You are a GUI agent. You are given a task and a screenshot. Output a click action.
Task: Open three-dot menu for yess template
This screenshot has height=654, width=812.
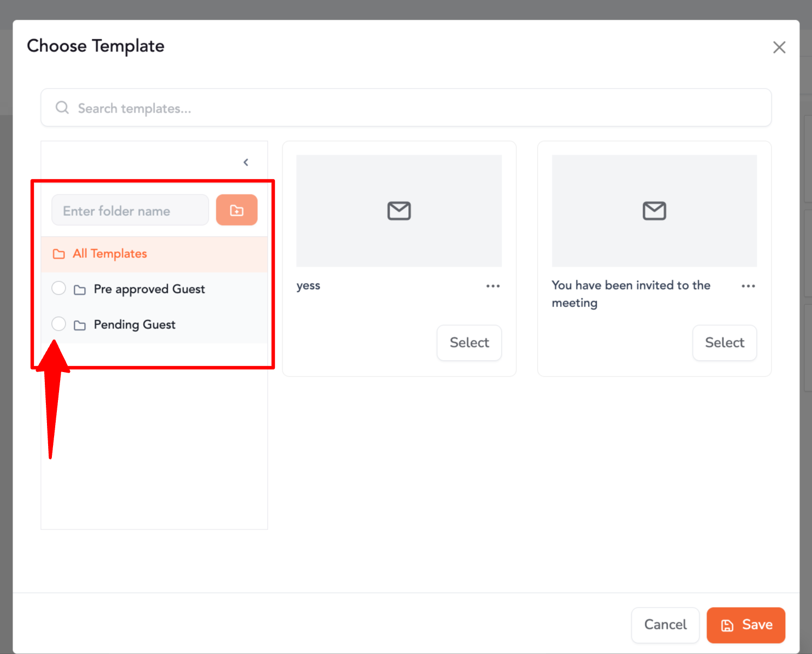pyautogui.click(x=493, y=286)
